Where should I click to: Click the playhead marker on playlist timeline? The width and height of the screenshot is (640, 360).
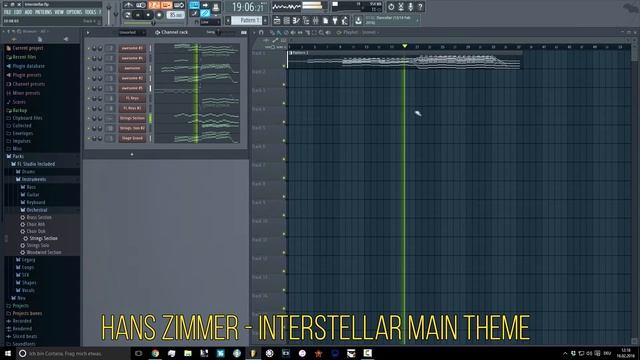coord(404,46)
